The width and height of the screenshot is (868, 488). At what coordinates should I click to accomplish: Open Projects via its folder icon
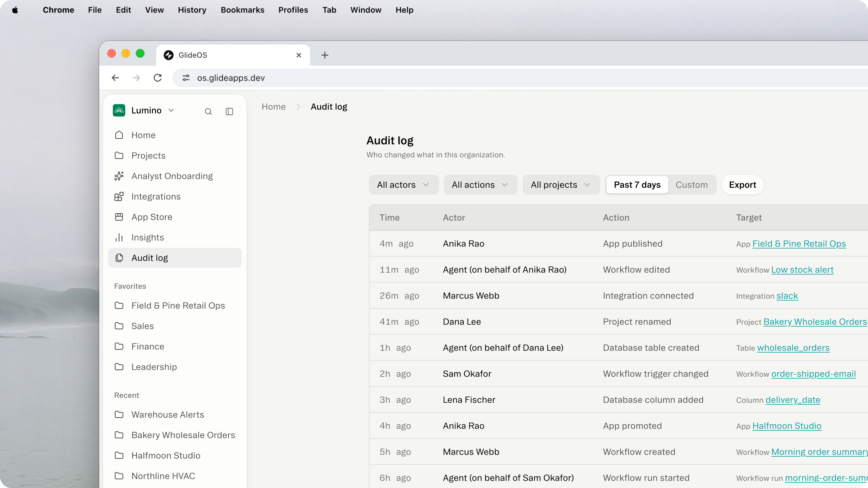pos(119,156)
